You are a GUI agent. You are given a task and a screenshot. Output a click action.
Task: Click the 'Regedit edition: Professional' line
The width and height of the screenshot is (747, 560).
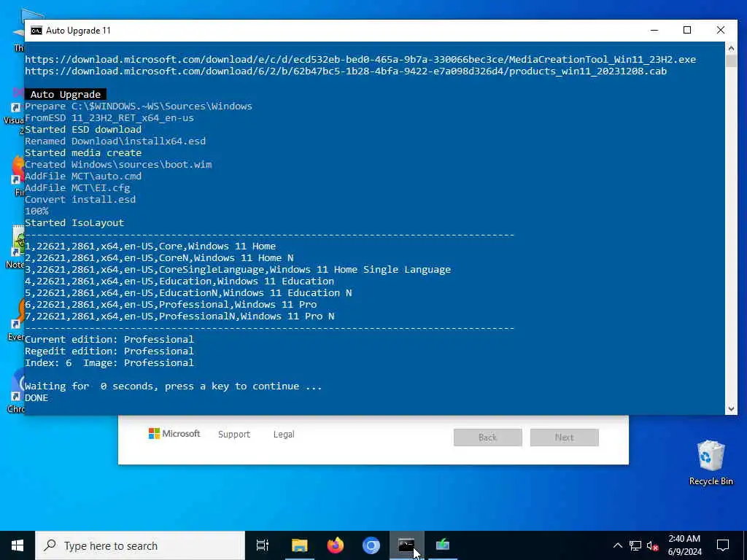109,351
